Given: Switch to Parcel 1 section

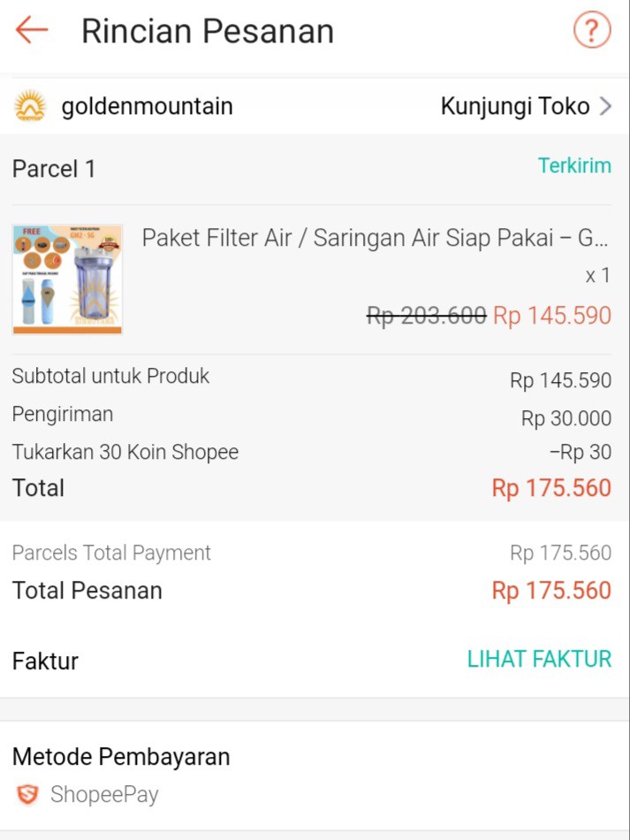Looking at the screenshot, I should (53, 168).
